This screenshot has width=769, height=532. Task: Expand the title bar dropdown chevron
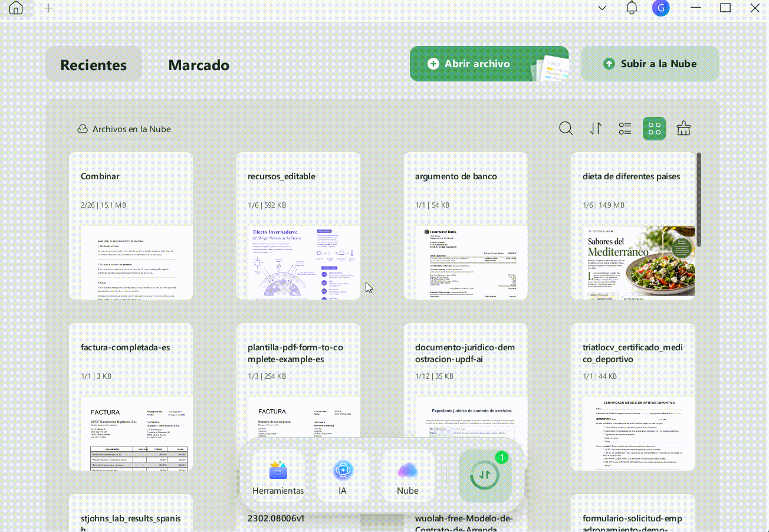tap(602, 8)
